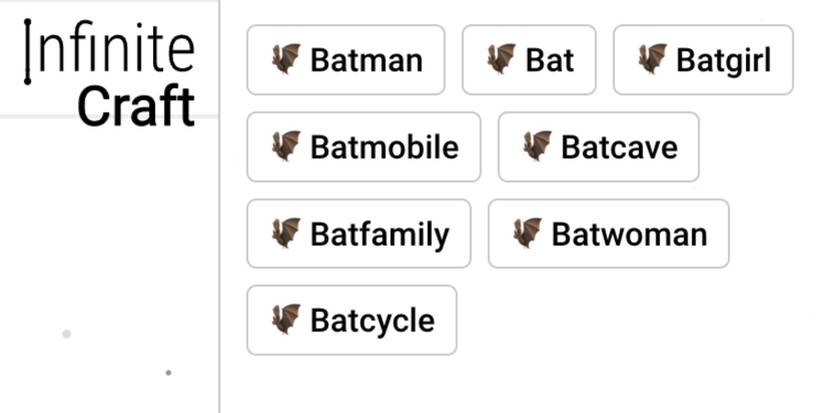
Task: Select the Batman element label
Action: tap(366, 60)
